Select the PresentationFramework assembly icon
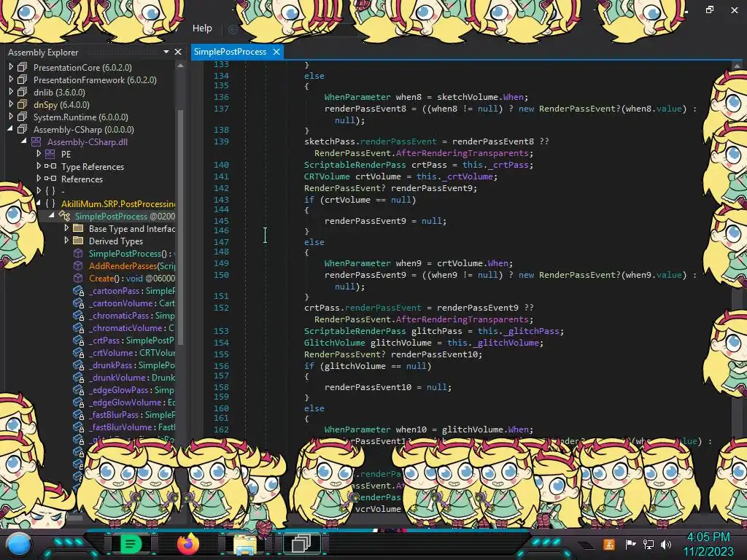Viewport: 747px width, 560px height. click(x=23, y=79)
